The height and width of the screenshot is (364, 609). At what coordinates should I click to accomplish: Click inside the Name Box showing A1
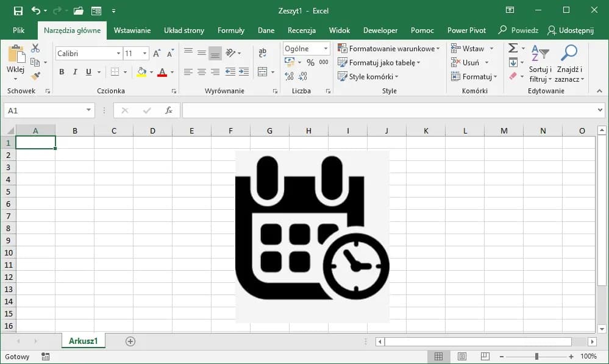[43, 110]
